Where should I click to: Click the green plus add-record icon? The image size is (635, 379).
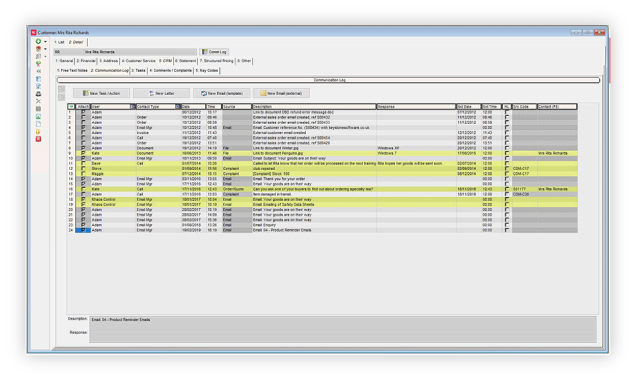click(x=38, y=41)
